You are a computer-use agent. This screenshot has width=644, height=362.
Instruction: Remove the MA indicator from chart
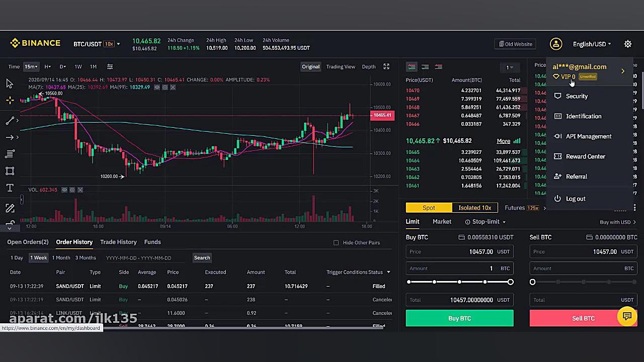click(173, 87)
